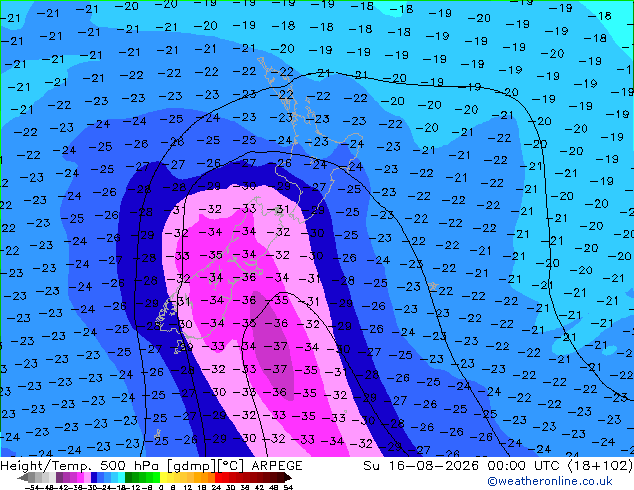634x490 pixels.
Task: Select the dark navy blue legend swatch
Action: point(94,477)
